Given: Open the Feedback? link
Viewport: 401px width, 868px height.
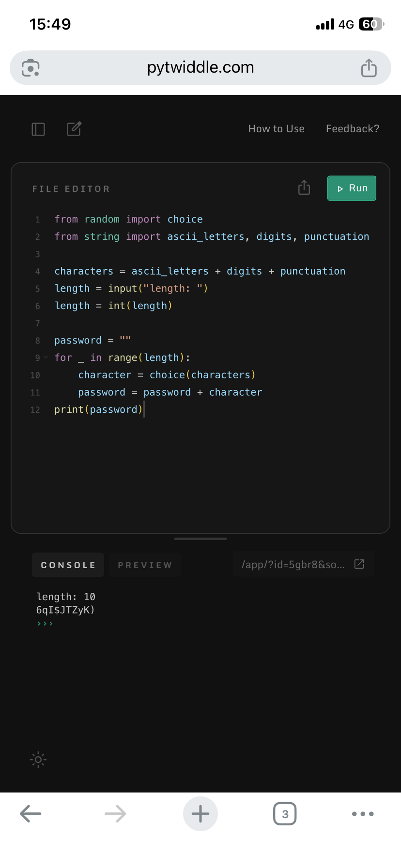Looking at the screenshot, I should [x=353, y=129].
